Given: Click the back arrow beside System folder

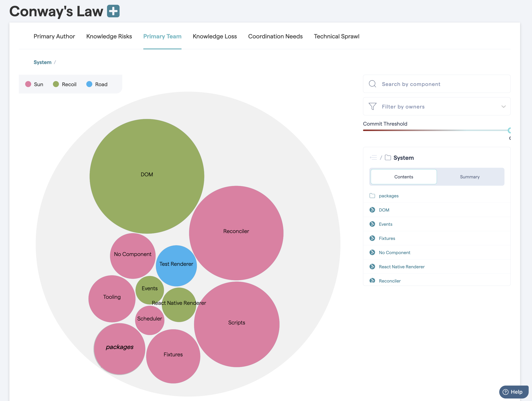Looking at the screenshot, I should [373, 158].
